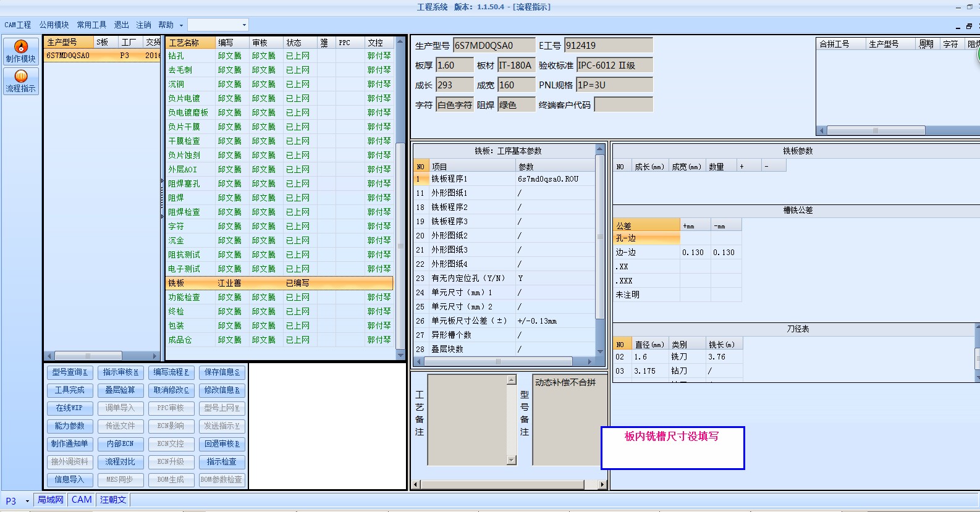980x512 pixels.
Task: Expand the menu bar overflow arrow
Action: tap(181, 25)
